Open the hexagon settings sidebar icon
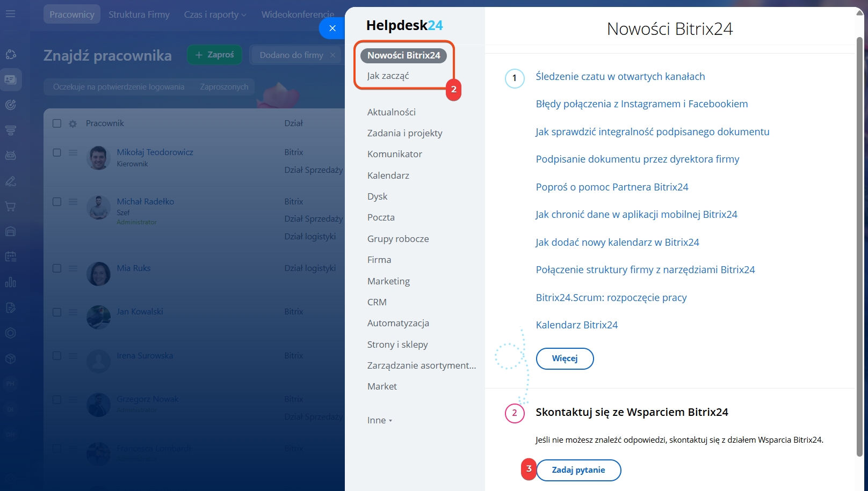The height and width of the screenshot is (491, 868). tap(11, 333)
